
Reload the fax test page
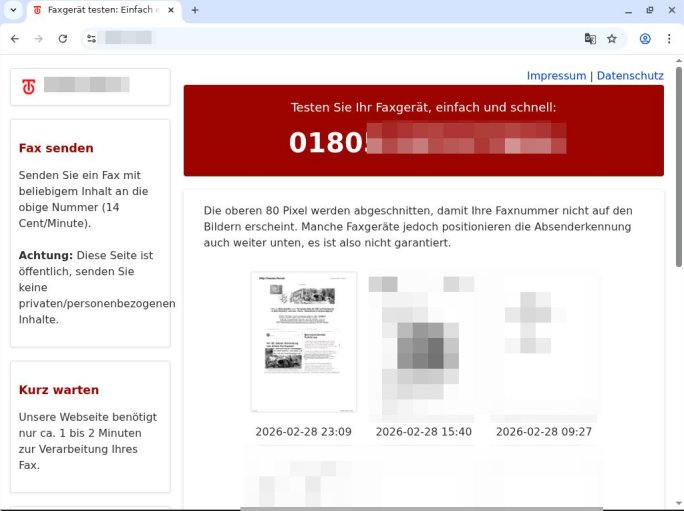tap(62, 38)
